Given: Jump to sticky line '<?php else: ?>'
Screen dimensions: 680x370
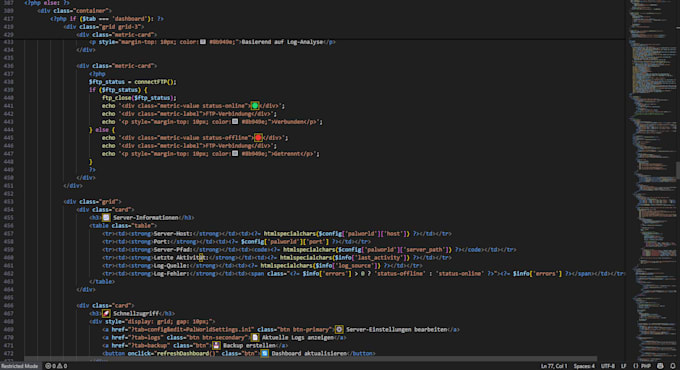Looking at the screenshot, I should pyautogui.click(x=47, y=3).
